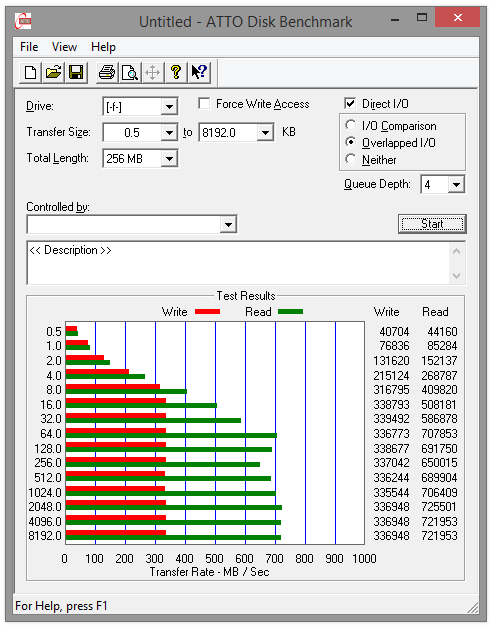Click write value 40704

coord(394,332)
